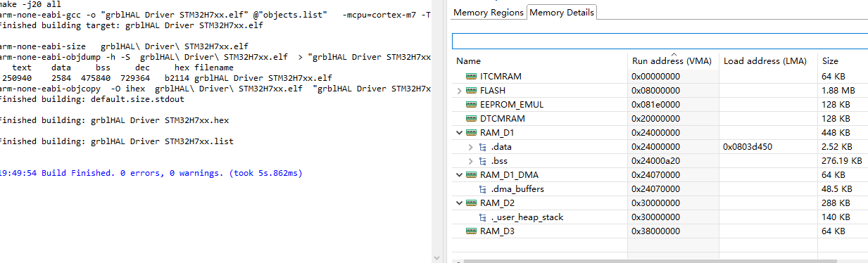
Task: Collapse the RAM_D1 tree node
Action: [x=460, y=132]
